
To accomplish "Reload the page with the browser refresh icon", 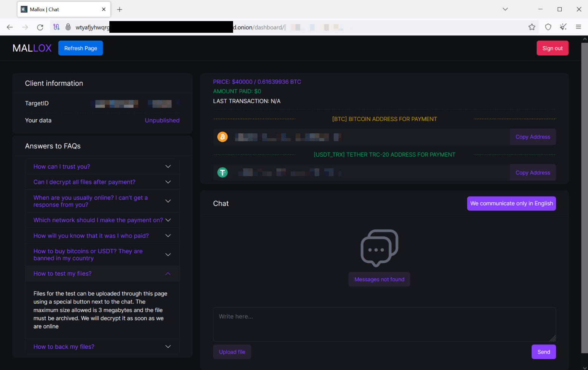I will tap(40, 27).
